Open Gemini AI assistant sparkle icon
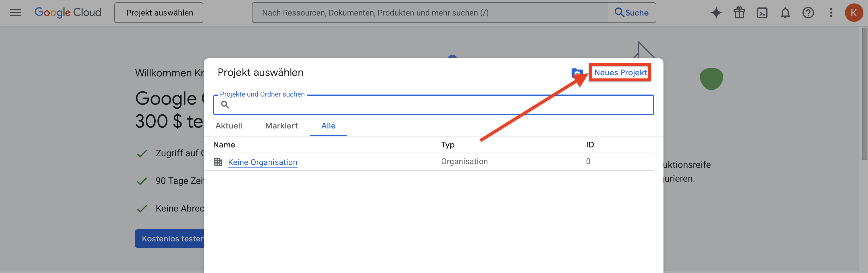Image resolution: width=868 pixels, height=273 pixels. pyautogui.click(x=716, y=13)
